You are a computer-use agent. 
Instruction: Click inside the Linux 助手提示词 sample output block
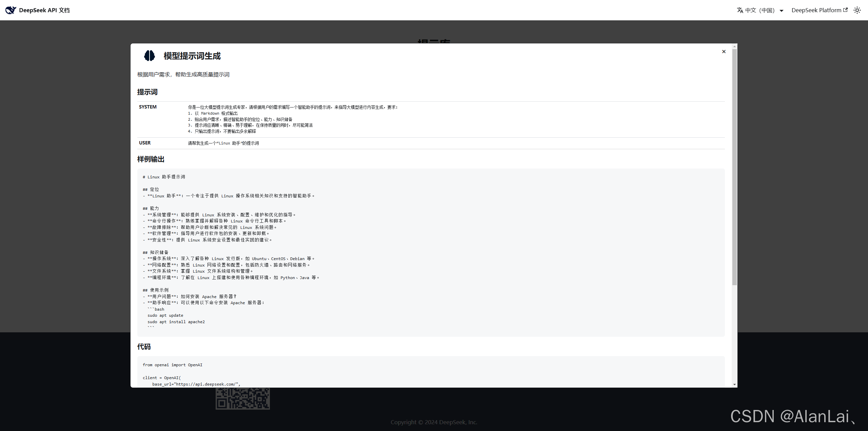[431, 252]
